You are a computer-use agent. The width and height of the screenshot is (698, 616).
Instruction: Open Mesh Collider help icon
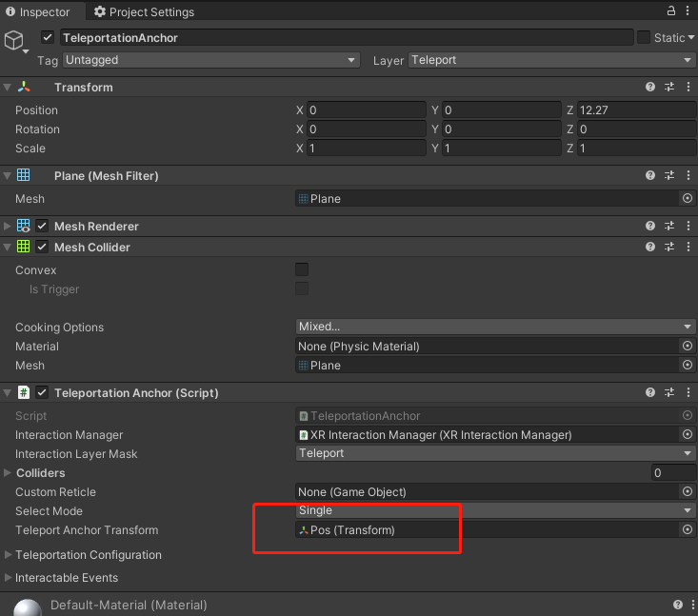coord(650,247)
